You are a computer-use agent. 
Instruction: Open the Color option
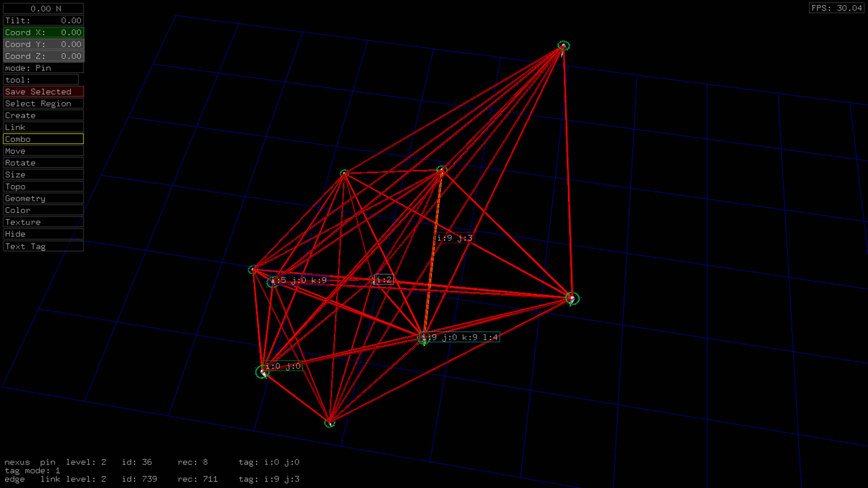pos(43,210)
